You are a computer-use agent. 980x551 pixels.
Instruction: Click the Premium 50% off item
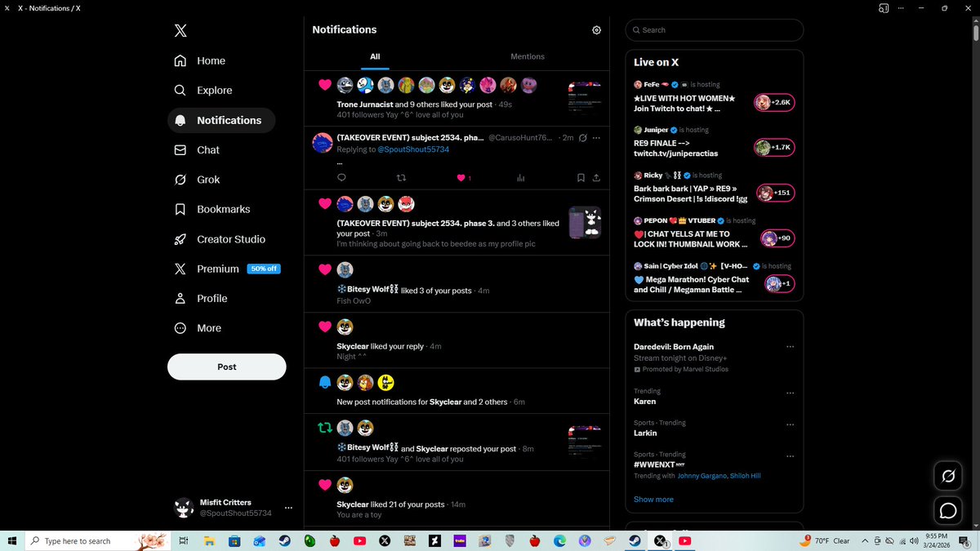(x=227, y=269)
